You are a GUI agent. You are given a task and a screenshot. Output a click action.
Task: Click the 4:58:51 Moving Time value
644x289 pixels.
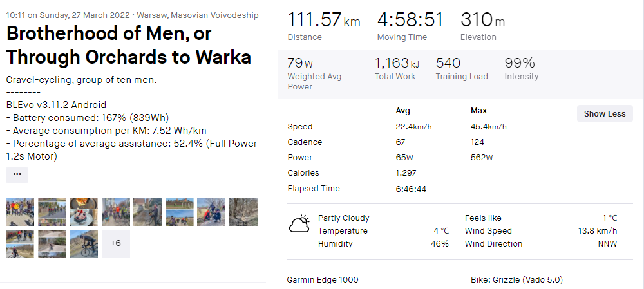[410, 20]
